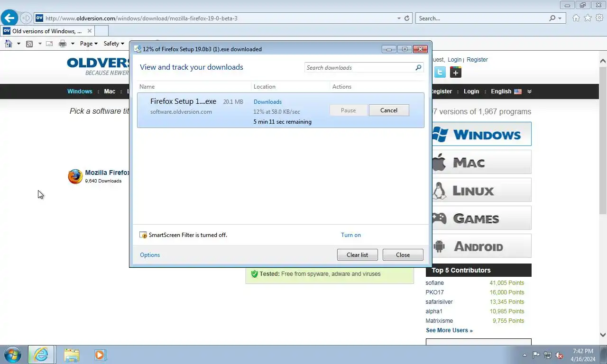Click the top Login link beside Register
Image resolution: width=607 pixels, height=364 pixels.
tap(454, 60)
